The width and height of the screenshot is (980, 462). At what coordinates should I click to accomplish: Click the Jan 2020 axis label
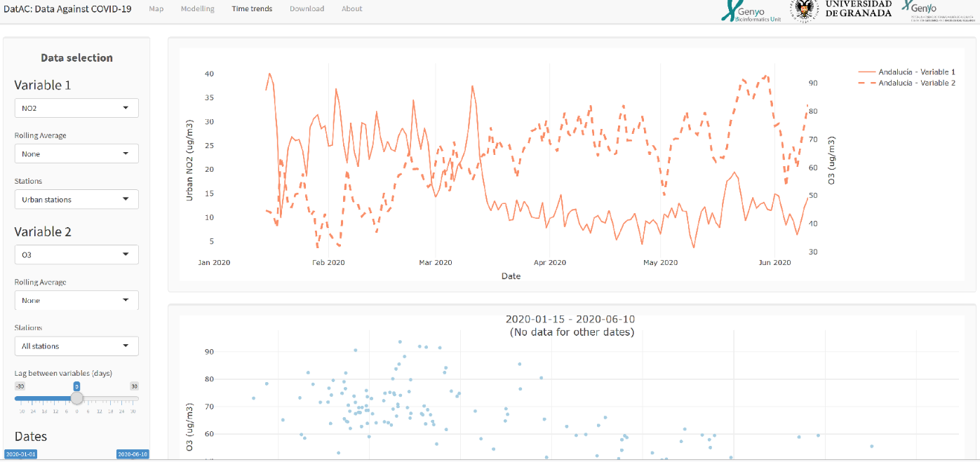214,263
